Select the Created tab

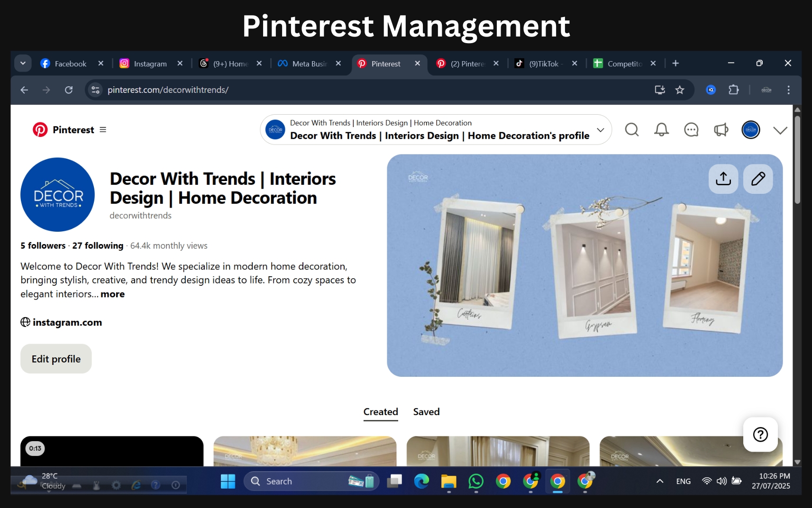click(x=380, y=412)
